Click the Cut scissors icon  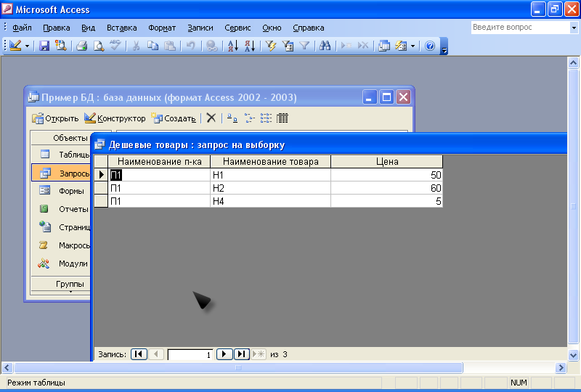tap(136, 46)
